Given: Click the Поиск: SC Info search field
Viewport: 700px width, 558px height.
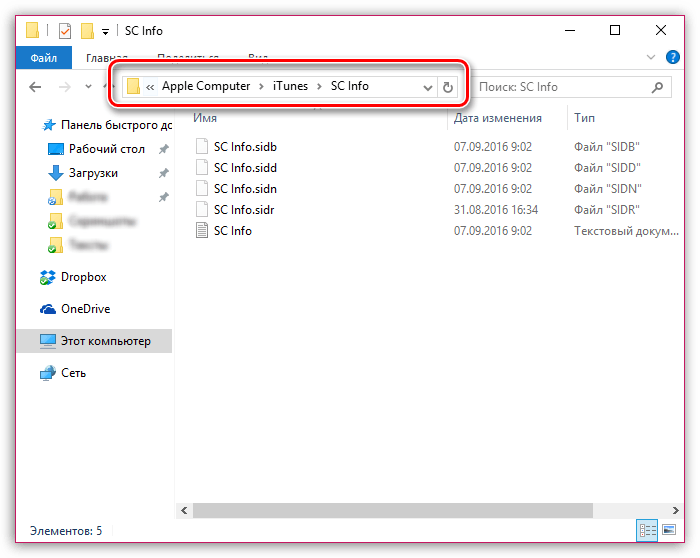Looking at the screenshot, I should (x=562, y=87).
